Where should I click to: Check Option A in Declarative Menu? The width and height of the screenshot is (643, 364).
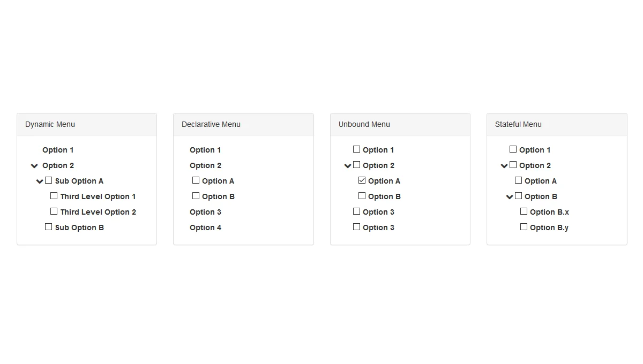[x=196, y=180]
